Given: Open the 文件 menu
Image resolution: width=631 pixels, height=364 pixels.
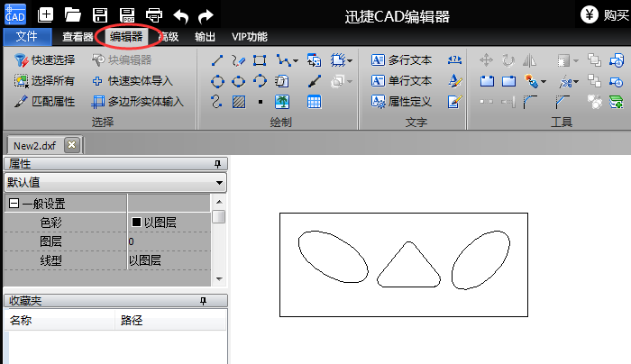Looking at the screenshot, I should (x=27, y=37).
